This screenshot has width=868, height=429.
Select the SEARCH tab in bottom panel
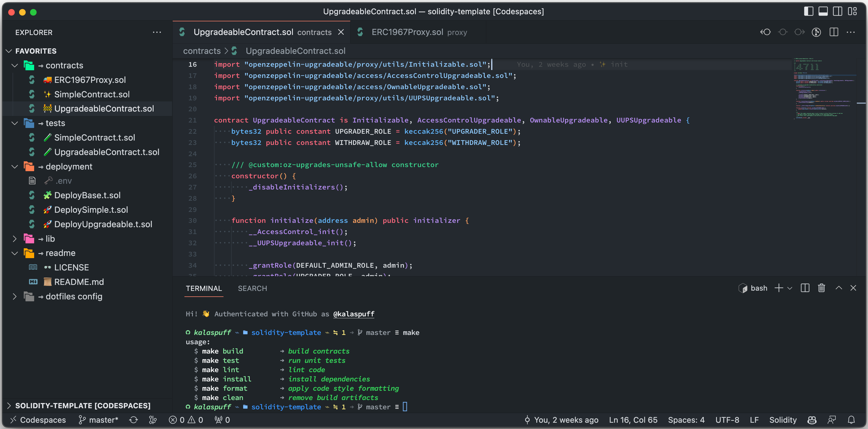[x=252, y=288]
